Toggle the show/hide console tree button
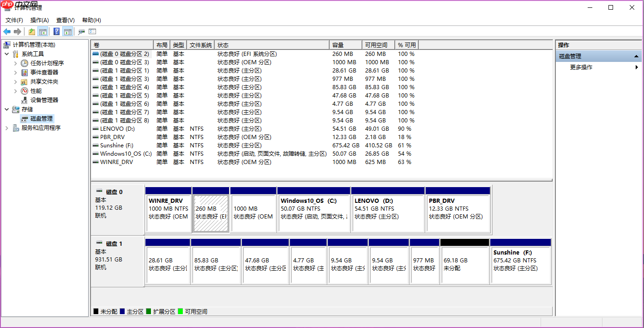This screenshot has width=644, height=328. point(43,32)
